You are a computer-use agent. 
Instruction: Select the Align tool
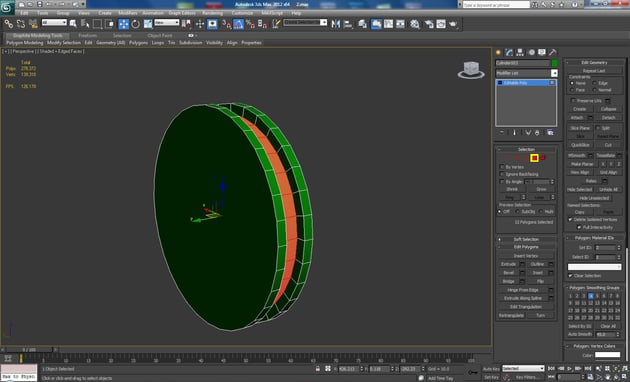pyautogui.click(x=348, y=24)
